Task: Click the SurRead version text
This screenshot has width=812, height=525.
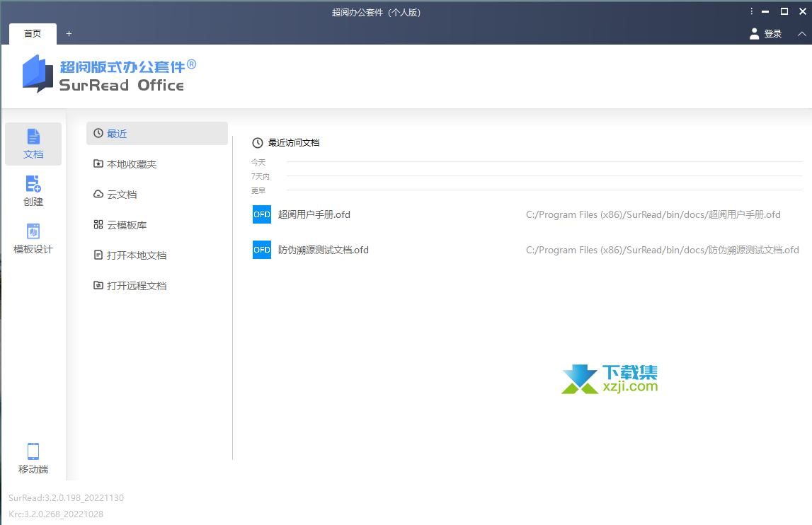Action: (x=67, y=498)
